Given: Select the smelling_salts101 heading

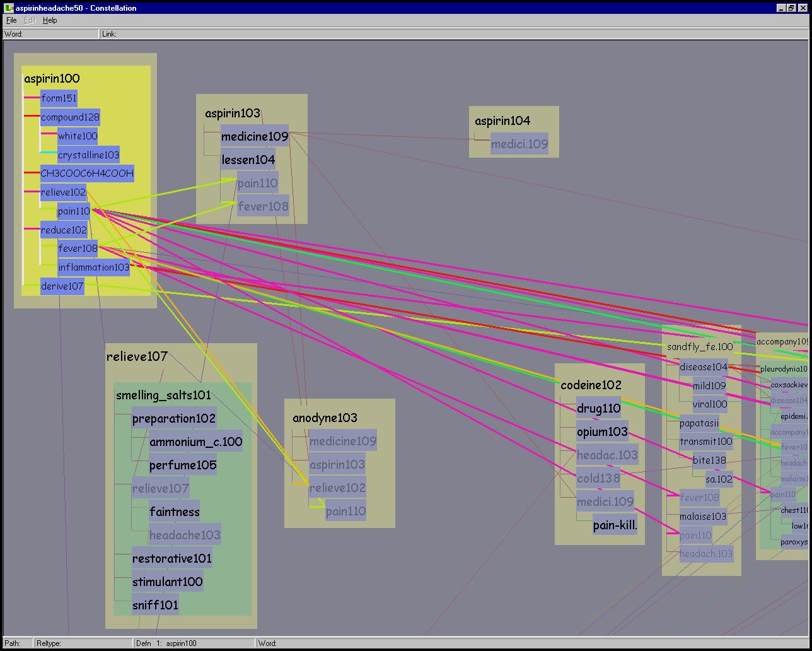Looking at the screenshot, I should click(163, 396).
